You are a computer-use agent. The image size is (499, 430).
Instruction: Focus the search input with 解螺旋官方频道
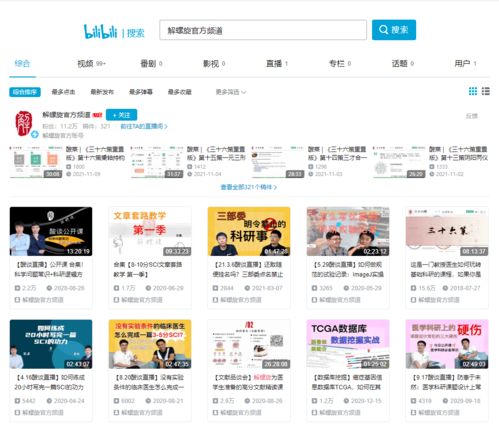click(263, 30)
